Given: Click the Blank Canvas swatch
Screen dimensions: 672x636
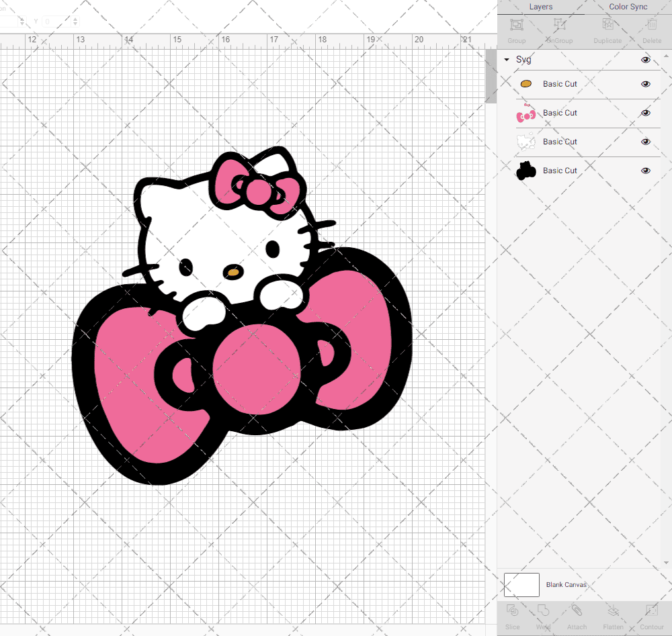Looking at the screenshot, I should pyautogui.click(x=521, y=584).
